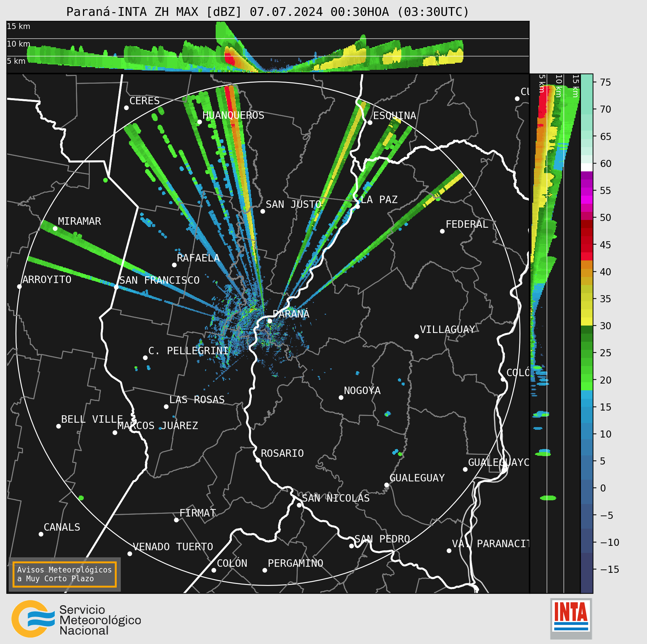
Task: Click the magenta 55 dBZ colorbar band
Action: pyautogui.click(x=587, y=199)
